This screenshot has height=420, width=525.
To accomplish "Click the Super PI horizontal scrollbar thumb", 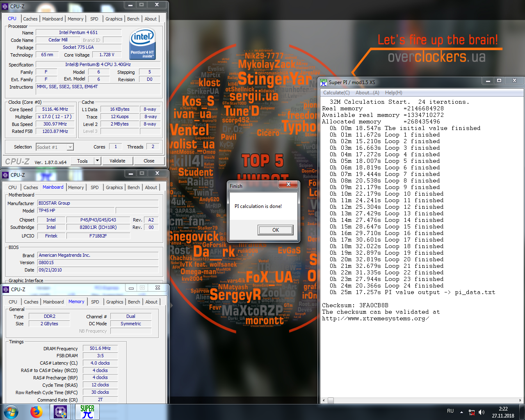I will pos(331,400).
